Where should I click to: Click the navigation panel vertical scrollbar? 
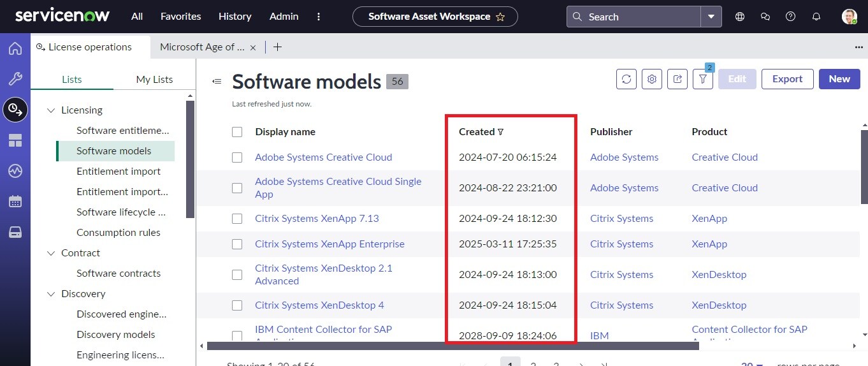[x=190, y=159]
